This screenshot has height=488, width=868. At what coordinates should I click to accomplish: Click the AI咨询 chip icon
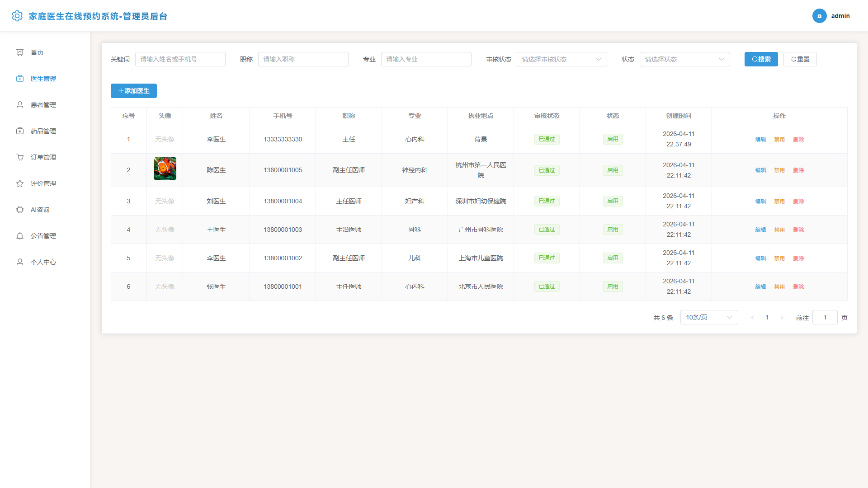[x=20, y=210]
